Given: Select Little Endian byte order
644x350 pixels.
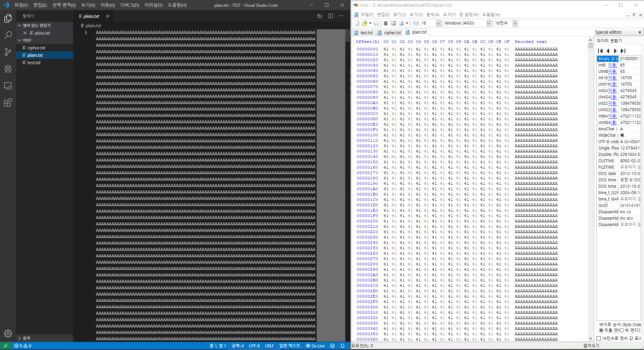Looking at the screenshot, I should click(x=601, y=331).
